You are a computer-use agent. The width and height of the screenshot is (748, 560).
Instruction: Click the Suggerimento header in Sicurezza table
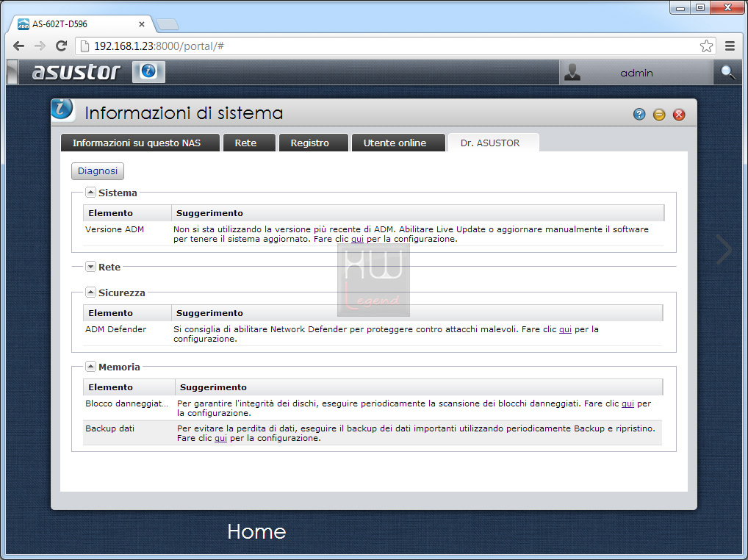pos(417,313)
